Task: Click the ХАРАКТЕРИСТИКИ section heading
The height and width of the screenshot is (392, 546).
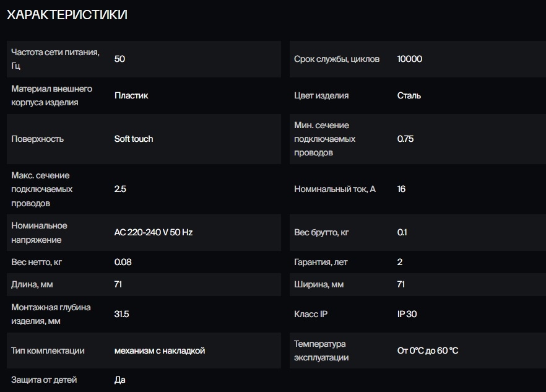Action: point(67,15)
